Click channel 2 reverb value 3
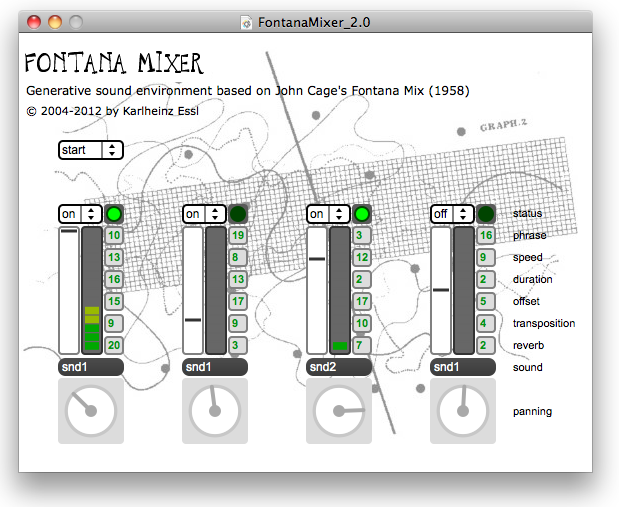The width and height of the screenshot is (619, 507). click(238, 346)
